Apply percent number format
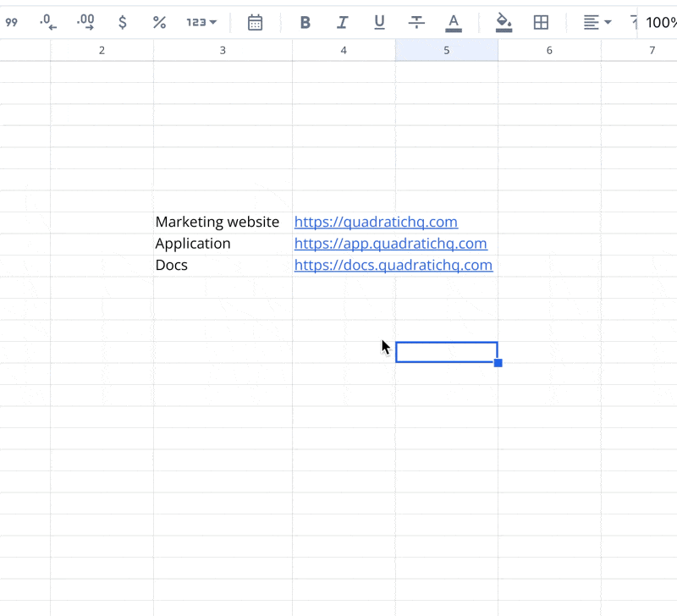Screen dimensions: 677x616 pos(159,22)
